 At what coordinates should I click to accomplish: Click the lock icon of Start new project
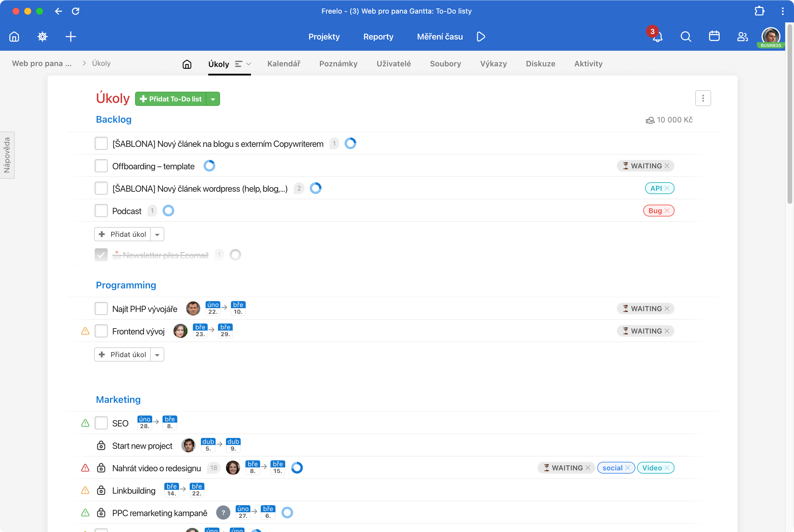(x=101, y=446)
